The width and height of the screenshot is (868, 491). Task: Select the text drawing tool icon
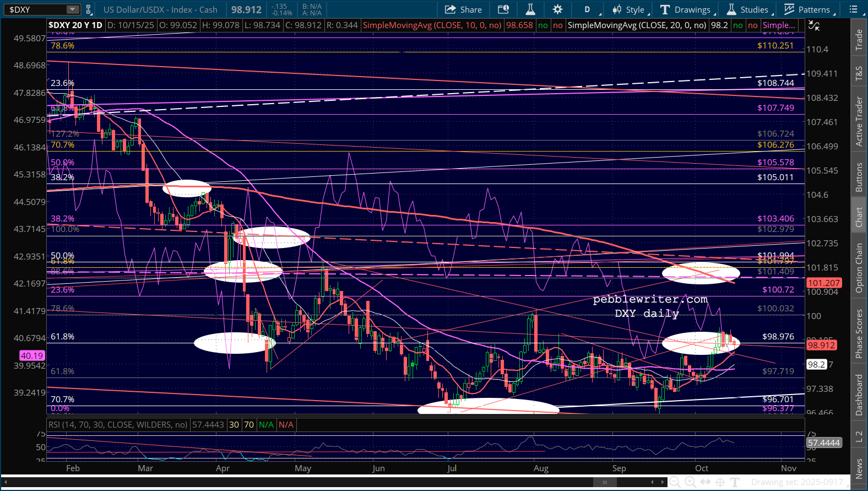click(x=735, y=482)
